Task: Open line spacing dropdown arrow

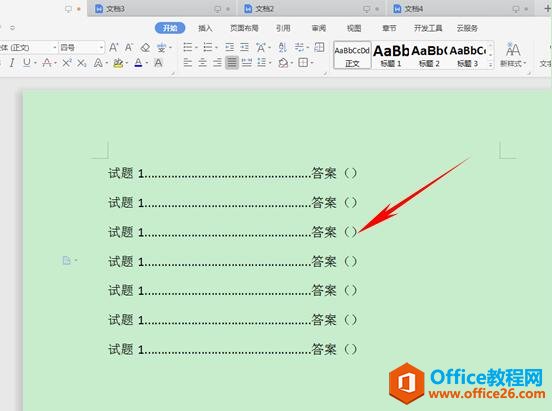Action: pos(270,63)
